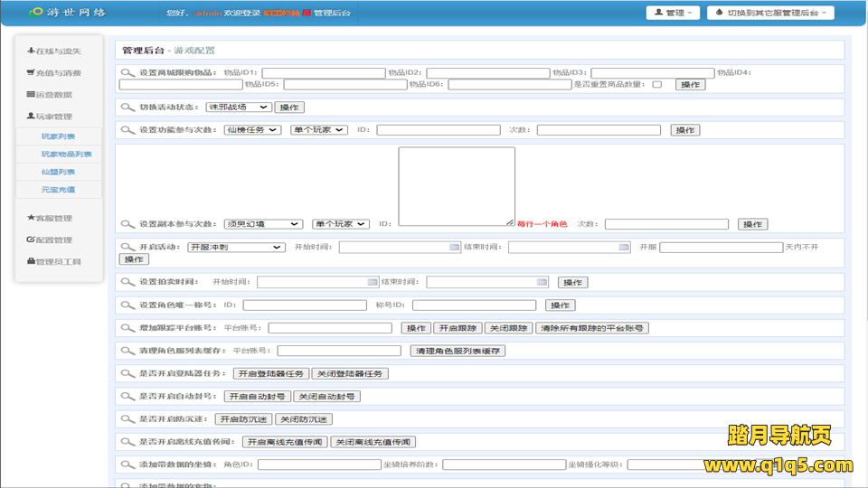Click the calendar icon in 开启活动 开始时间 field
The width and height of the screenshot is (868, 488).
tap(455, 247)
